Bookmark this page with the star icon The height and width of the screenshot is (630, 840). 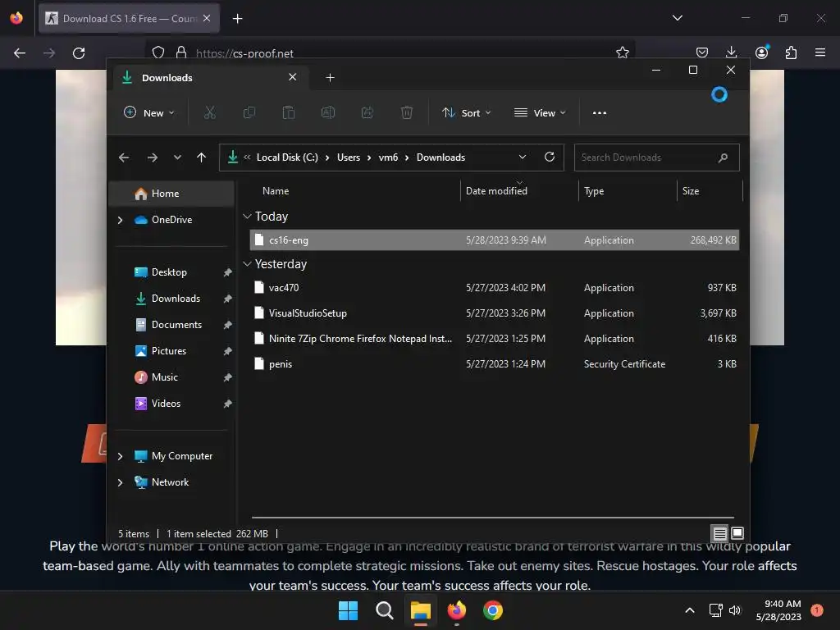(622, 52)
